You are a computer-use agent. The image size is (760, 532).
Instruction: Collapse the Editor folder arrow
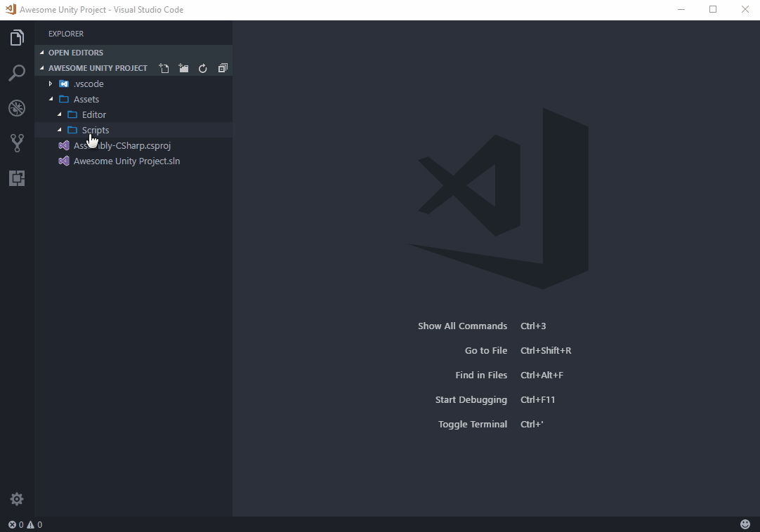(x=59, y=114)
